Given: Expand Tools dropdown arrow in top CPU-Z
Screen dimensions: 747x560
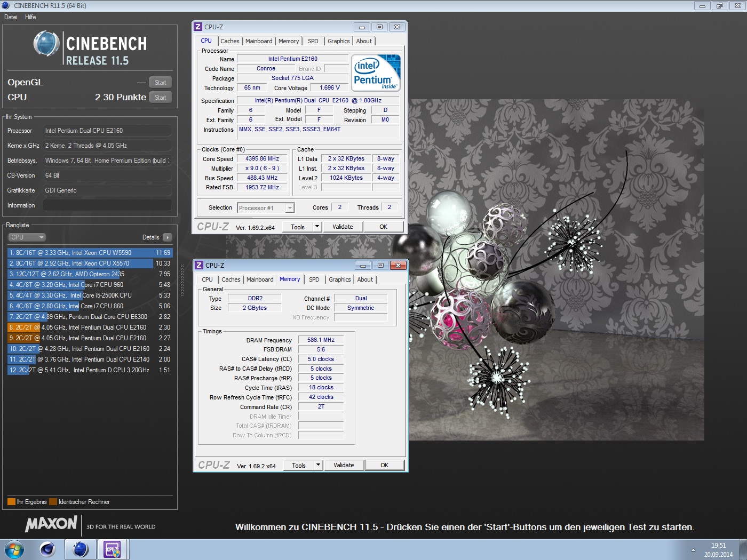Looking at the screenshot, I should (317, 227).
